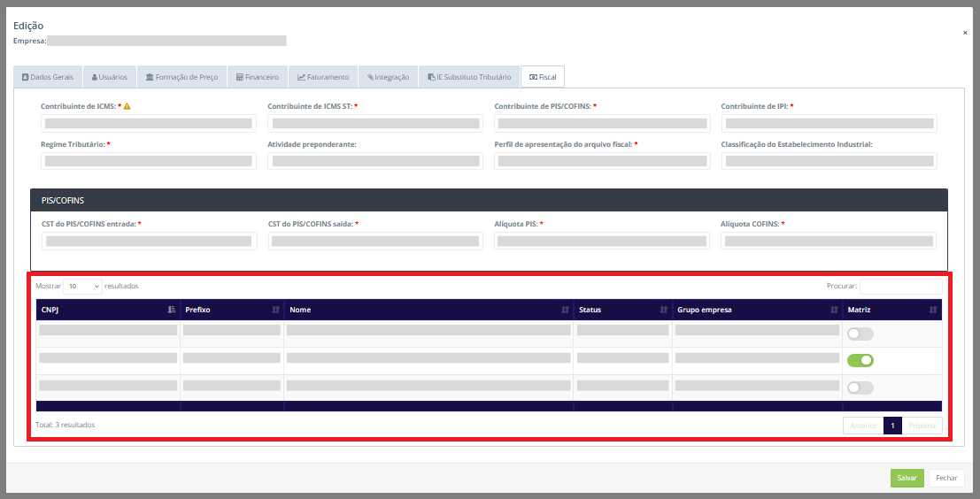
Task: Click the Procurar search field
Action: click(900, 287)
